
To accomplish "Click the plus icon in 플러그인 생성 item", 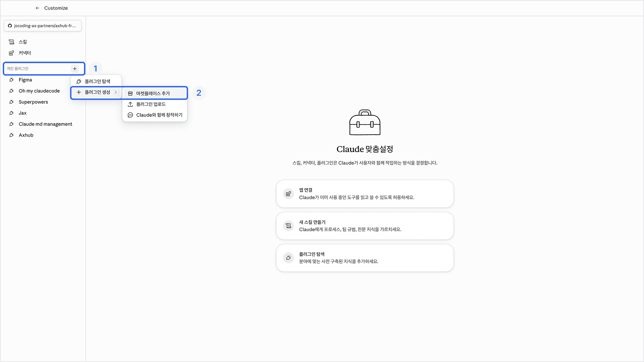I will click(79, 92).
